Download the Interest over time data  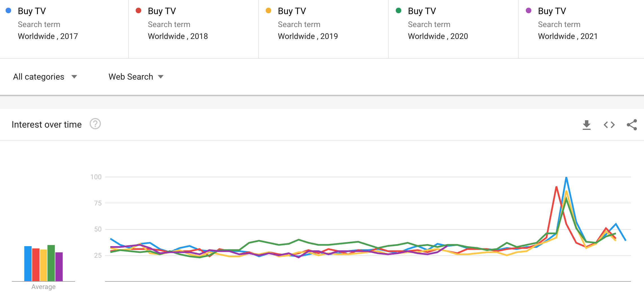coord(586,125)
